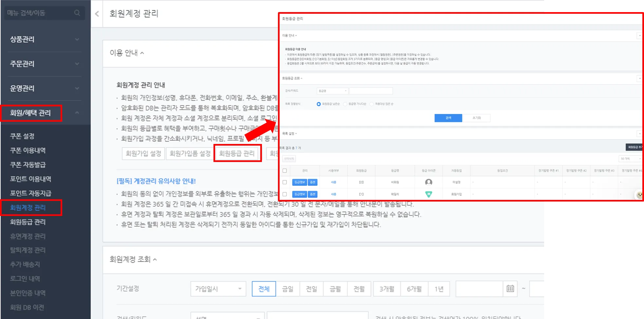Click the 회원가입폼 설정 button

pyautogui.click(x=190, y=153)
